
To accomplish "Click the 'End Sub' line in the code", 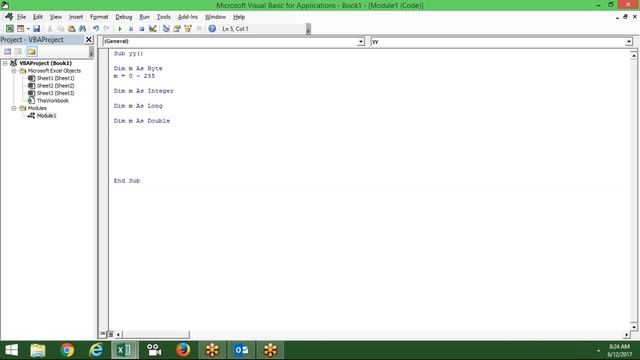I will pyautogui.click(x=127, y=181).
